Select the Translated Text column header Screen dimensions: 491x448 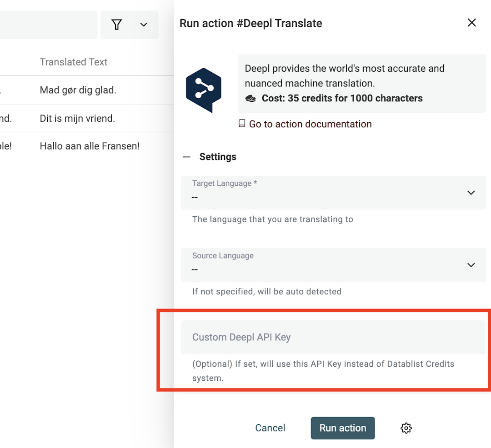coord(73,62)
